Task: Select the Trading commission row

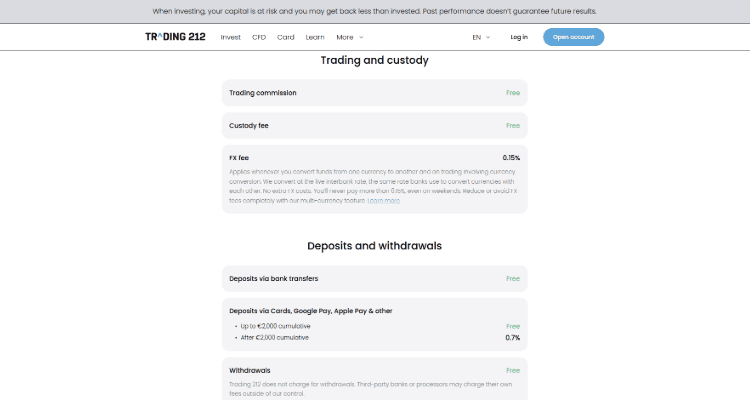Action: [375, 93]
